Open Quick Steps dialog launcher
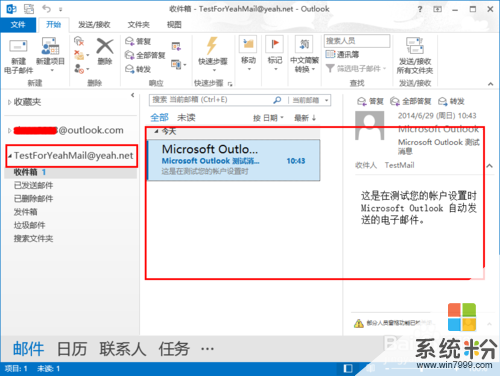 [230, 84]
